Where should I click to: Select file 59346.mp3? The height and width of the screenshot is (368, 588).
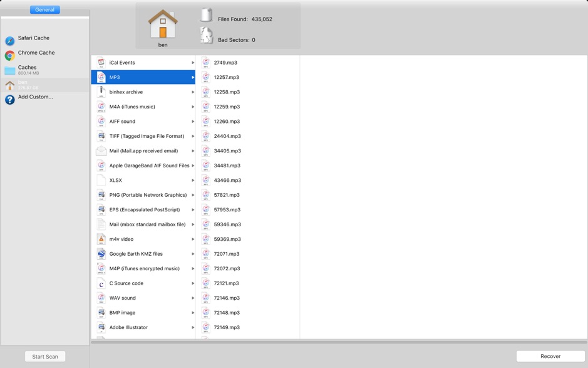click(x=247, y=224)
